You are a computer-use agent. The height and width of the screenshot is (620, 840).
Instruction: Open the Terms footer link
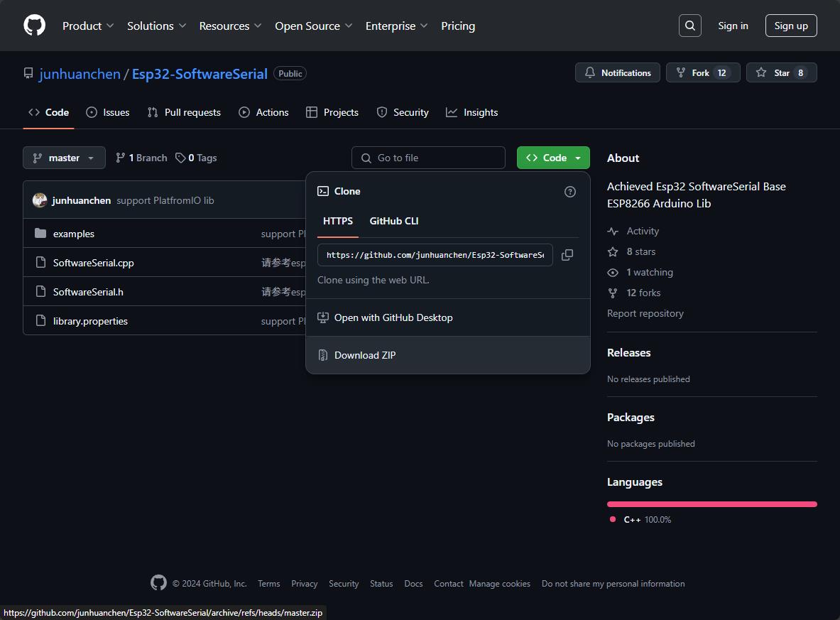point(269,584)
